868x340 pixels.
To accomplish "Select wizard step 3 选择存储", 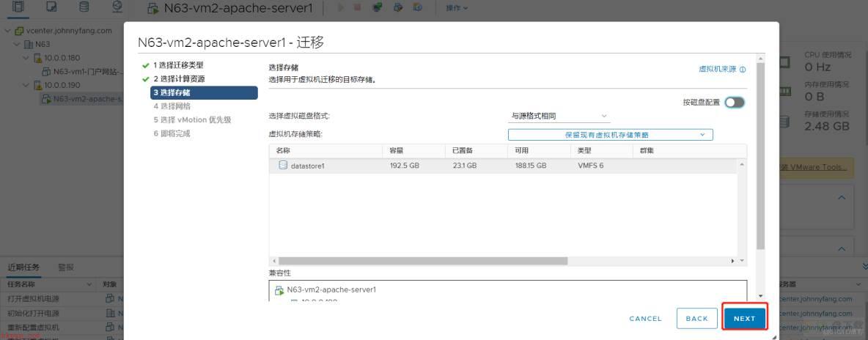I will [x=204, y=92].
